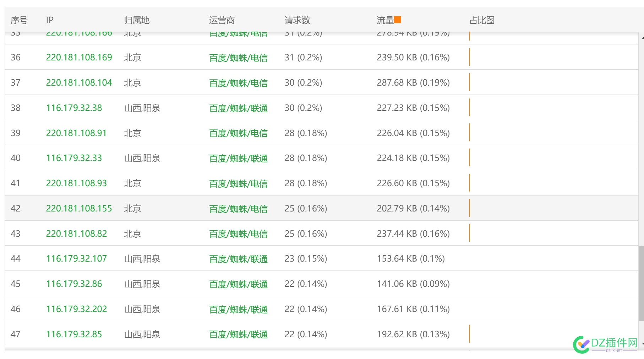Click 百度/蜘蛛/联通 in row 38
644x359 pixels.
238,108
